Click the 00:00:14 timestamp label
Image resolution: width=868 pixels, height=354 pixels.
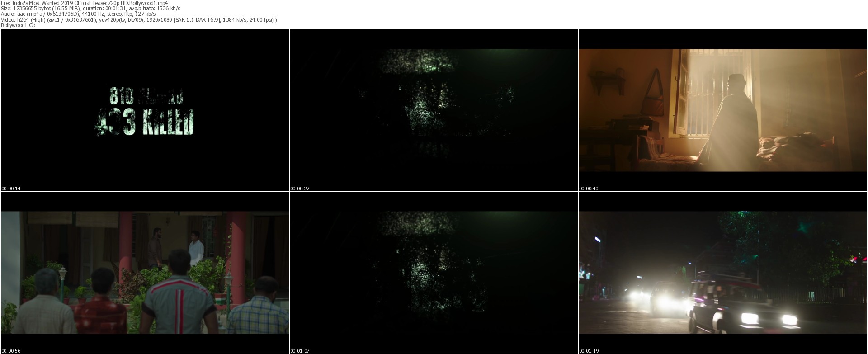[11, 189]
